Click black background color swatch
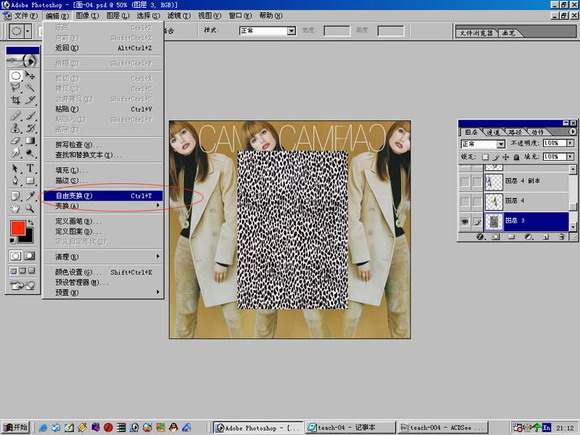Image resolution: width=580 pixels, height=435 pixels. pos(27,237)
